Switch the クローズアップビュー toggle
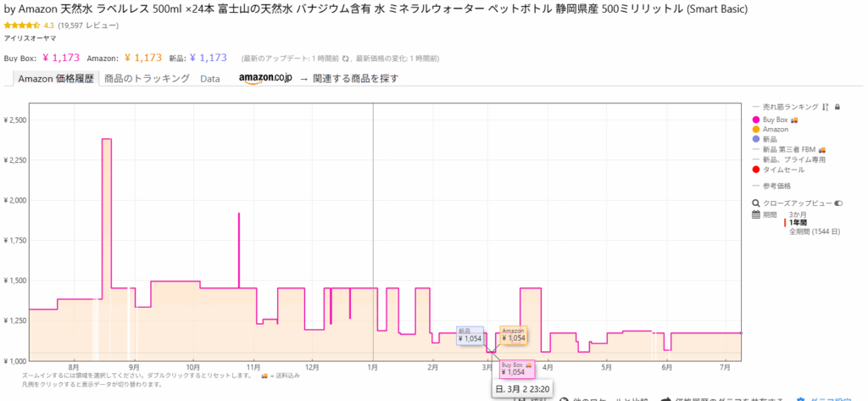Image resolution: width=868 pixels, height=401 pixels. pyautogui.click(x=838, y=203)
